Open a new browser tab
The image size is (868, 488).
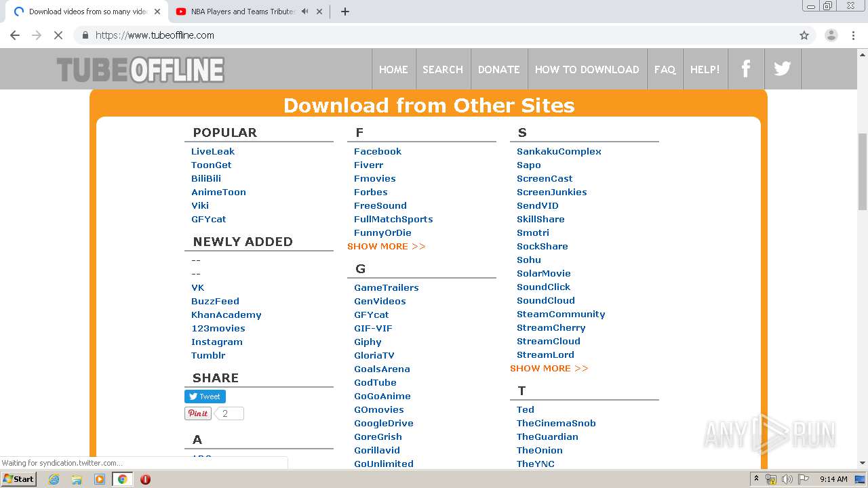tap(344, 12)
